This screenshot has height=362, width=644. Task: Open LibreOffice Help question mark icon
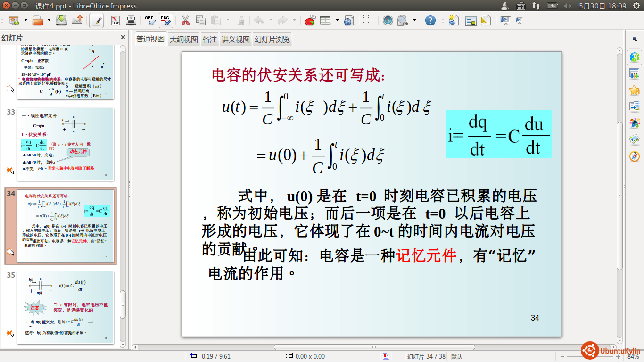tap(430, 21)
